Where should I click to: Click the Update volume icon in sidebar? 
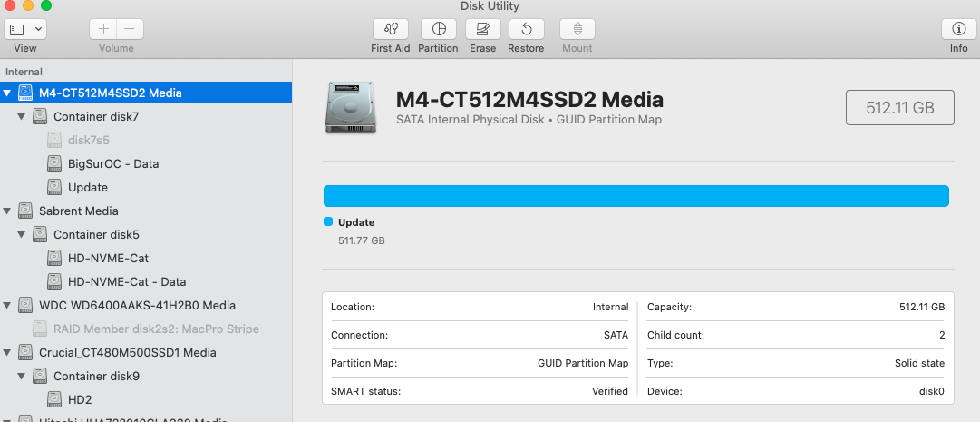[53, 187]
